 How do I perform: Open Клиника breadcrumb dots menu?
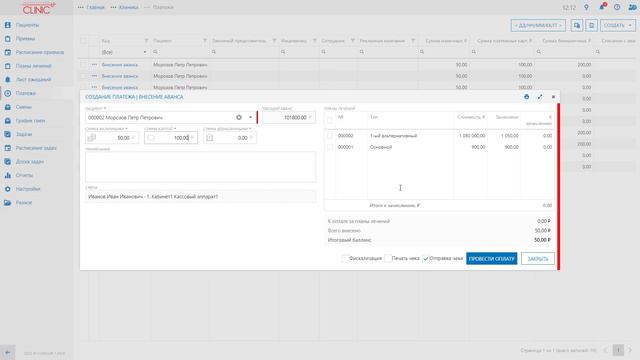click(113, 7)
